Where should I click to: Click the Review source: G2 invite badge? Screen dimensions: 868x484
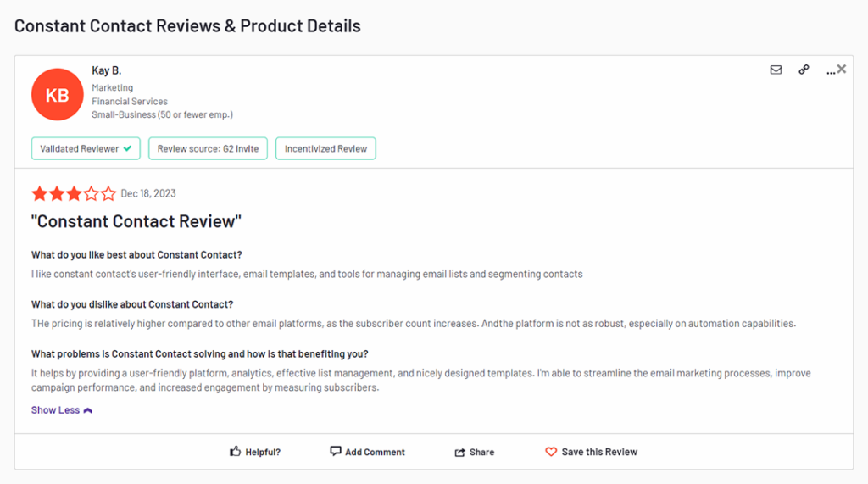(208, 148)
